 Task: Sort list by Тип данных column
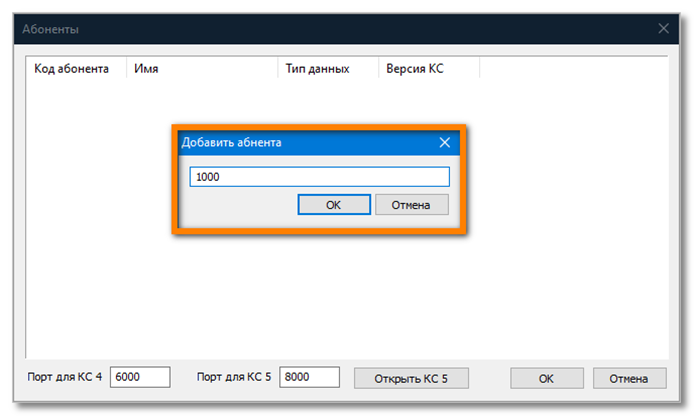tap(317, 70)
